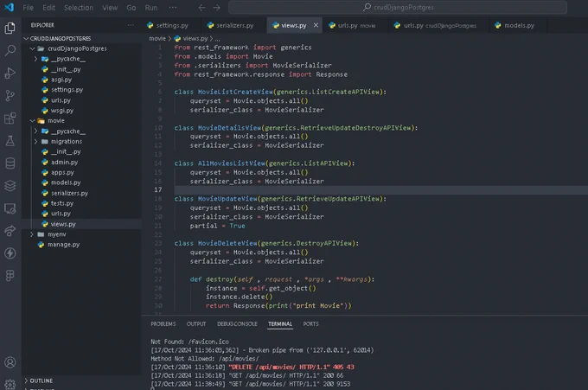This screenshot has width=588, height=390.
Task: Open Explorer more actions ellipsis
Action: click(131, 25)
